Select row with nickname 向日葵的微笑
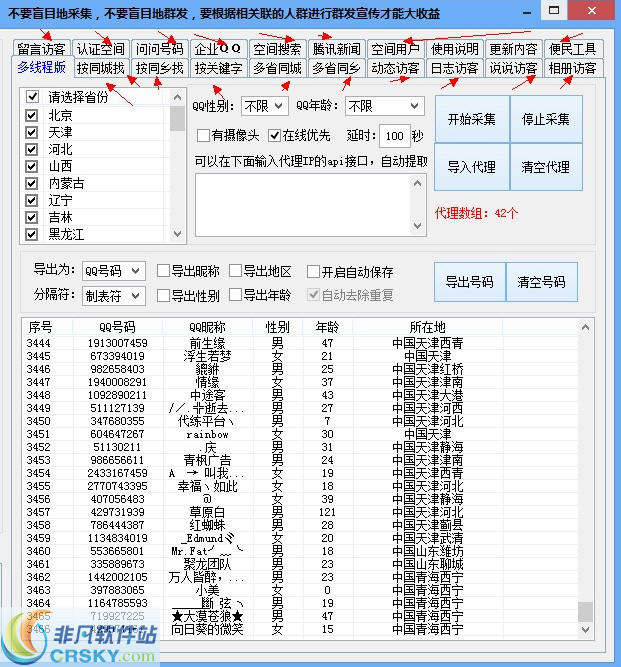Viewport: 621px width, 667px height. 300,629
